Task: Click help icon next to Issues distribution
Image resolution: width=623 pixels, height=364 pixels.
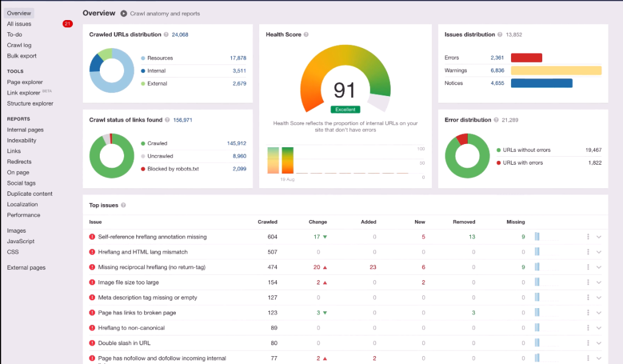Action: 499,35
